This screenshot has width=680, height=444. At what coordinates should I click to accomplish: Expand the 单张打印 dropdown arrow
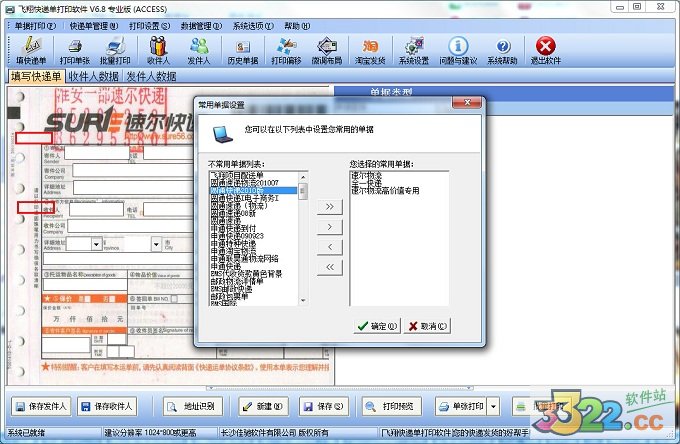493,406
